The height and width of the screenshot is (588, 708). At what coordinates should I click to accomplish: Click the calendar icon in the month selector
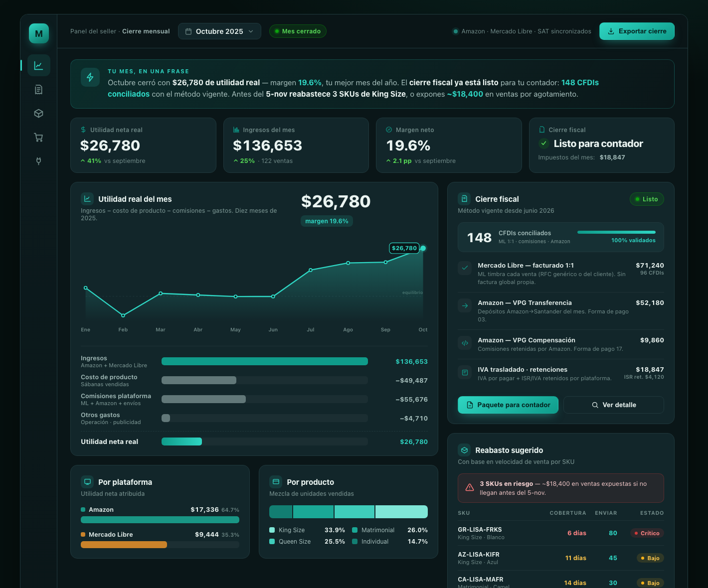tap(188, 31)
